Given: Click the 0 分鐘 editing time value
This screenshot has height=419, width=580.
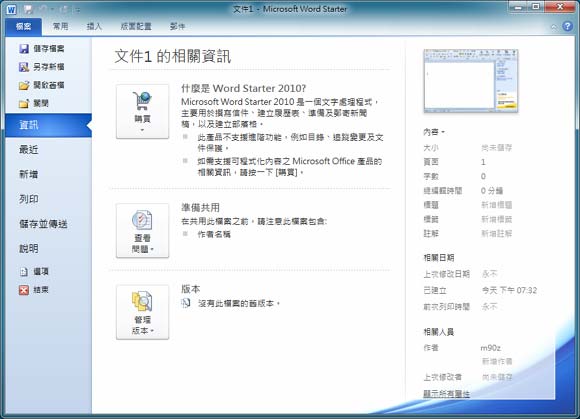Looking at the screenshot, I should click(x=492, y=191).
